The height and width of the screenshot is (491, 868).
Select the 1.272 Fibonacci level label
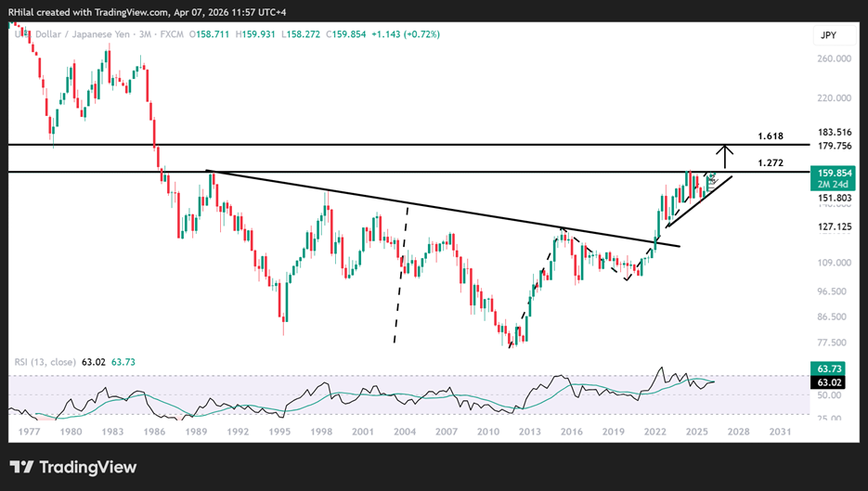pyautogui.click(x=771, y=163)
